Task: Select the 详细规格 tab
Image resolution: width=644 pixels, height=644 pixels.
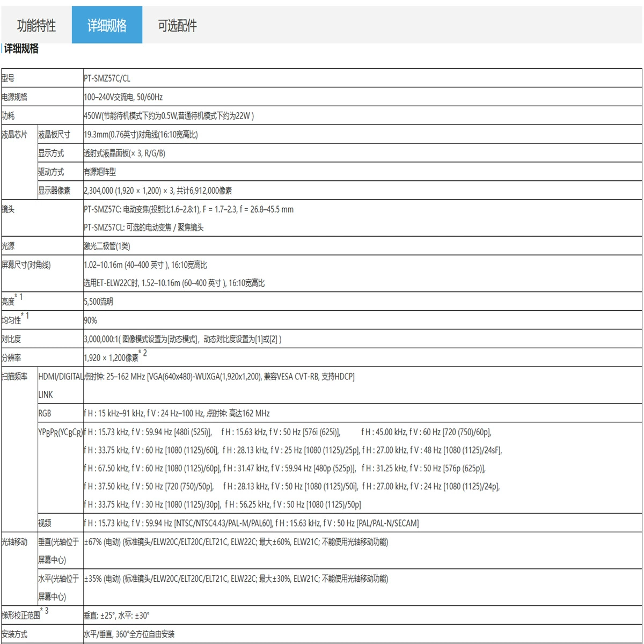Action: pos(107,25)
